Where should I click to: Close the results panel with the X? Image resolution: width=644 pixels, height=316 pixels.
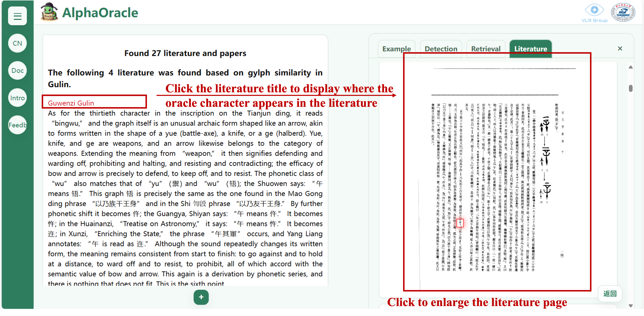pos(620,48)
